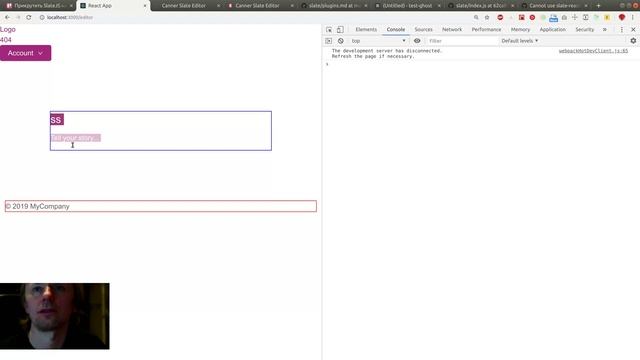The image size is (640, 360).
Task: Select the DevTools inspect element tool
Action: tap(329, 30)
